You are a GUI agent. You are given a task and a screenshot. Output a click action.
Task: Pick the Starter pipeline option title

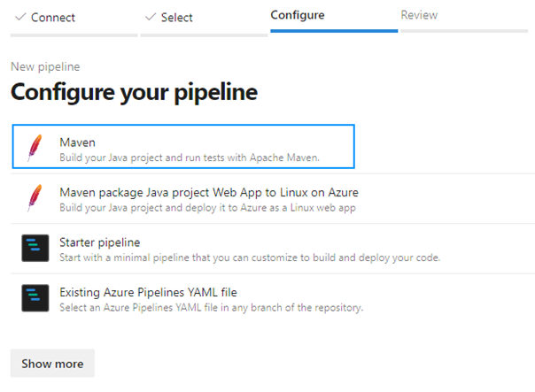click(x=99, y=242)
